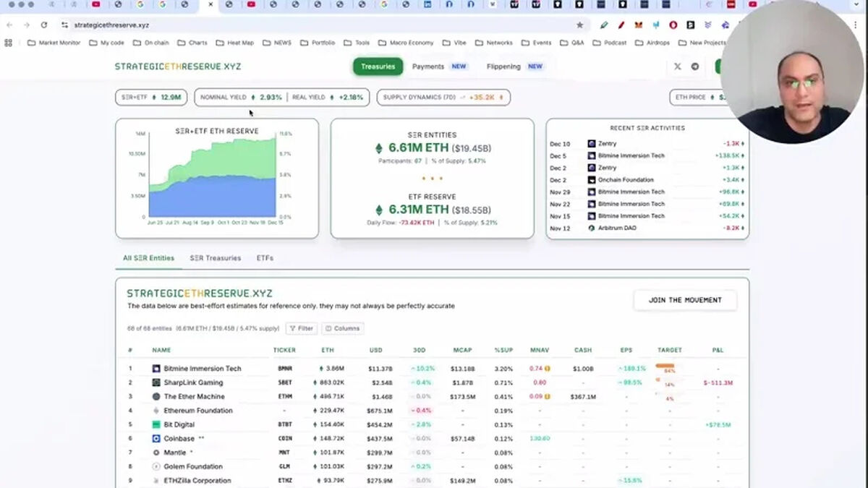This screenshot has height=488, width=868.
Task: Sort by the CASH column header
Action: (x=583, y=350)
